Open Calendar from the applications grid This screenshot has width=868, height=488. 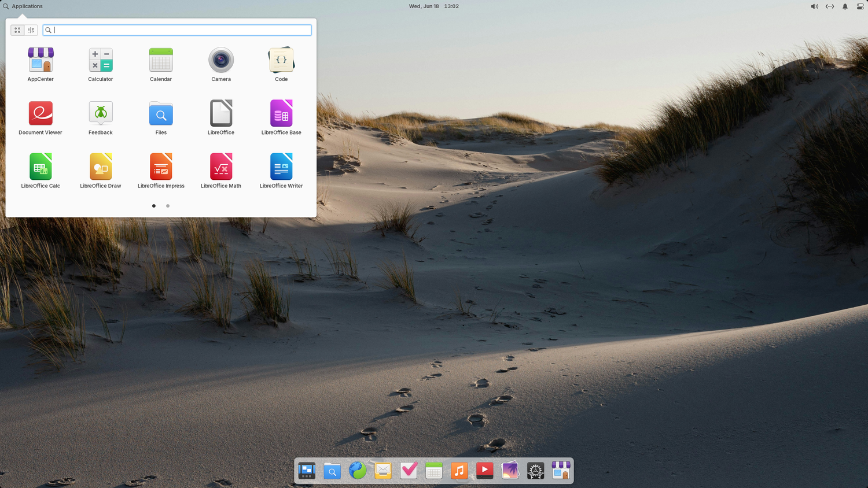point(161,65)
